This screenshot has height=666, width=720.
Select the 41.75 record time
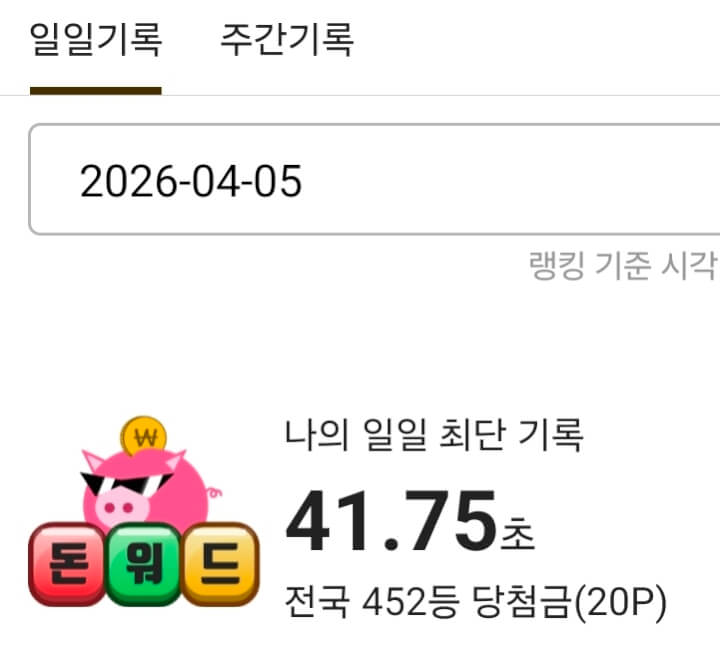(391, 520)
